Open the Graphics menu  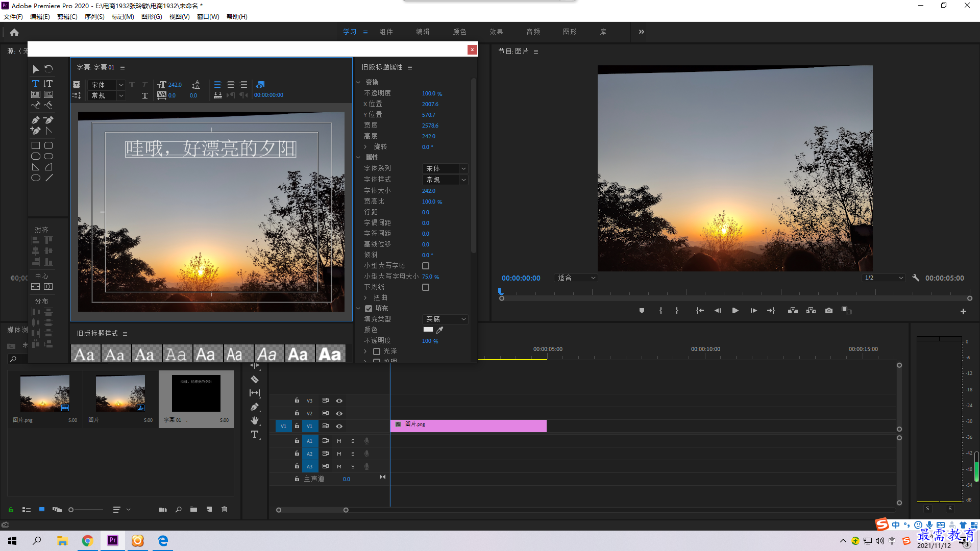click(x=152, y=17)
